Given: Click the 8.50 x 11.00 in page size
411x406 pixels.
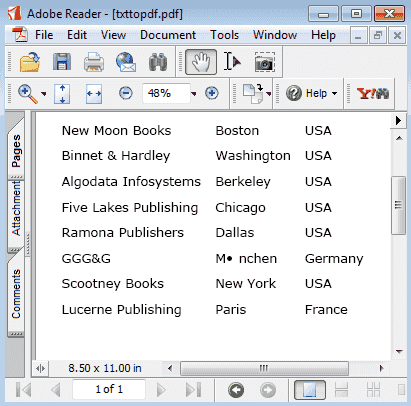Looking at the screenshot, I should point(105,368).
